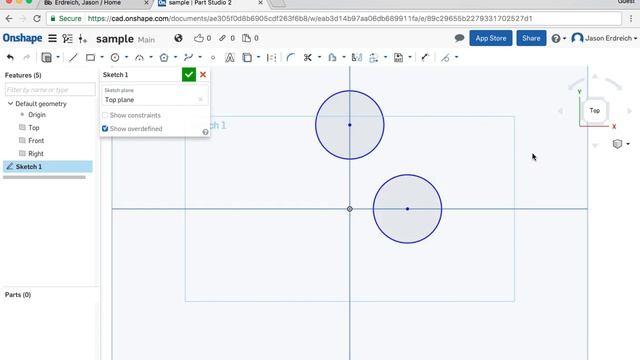The width and height of the screenshot is (640, 360).
Task: Click the sketch dialog help icon
Action: click(x=205, y=132)
